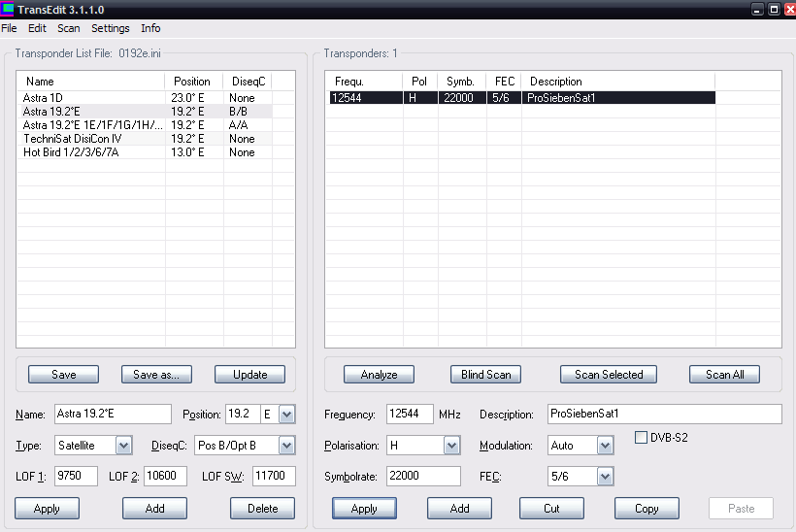Click the Update button
This screenshot has width=796, height=532.
coord(249,375)
